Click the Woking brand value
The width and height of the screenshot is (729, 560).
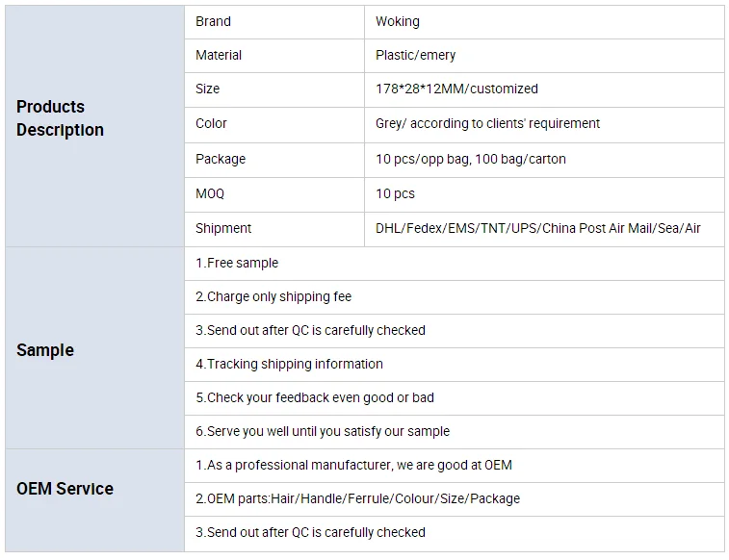398,21
